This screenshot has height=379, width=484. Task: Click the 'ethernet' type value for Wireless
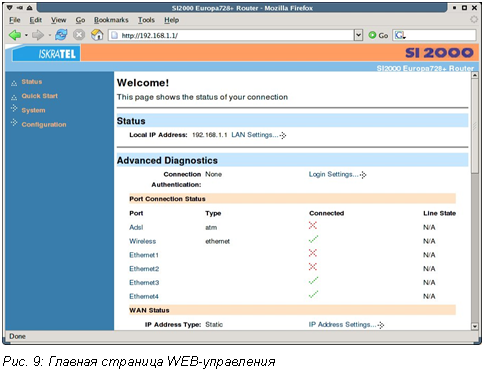click(217, 241)
